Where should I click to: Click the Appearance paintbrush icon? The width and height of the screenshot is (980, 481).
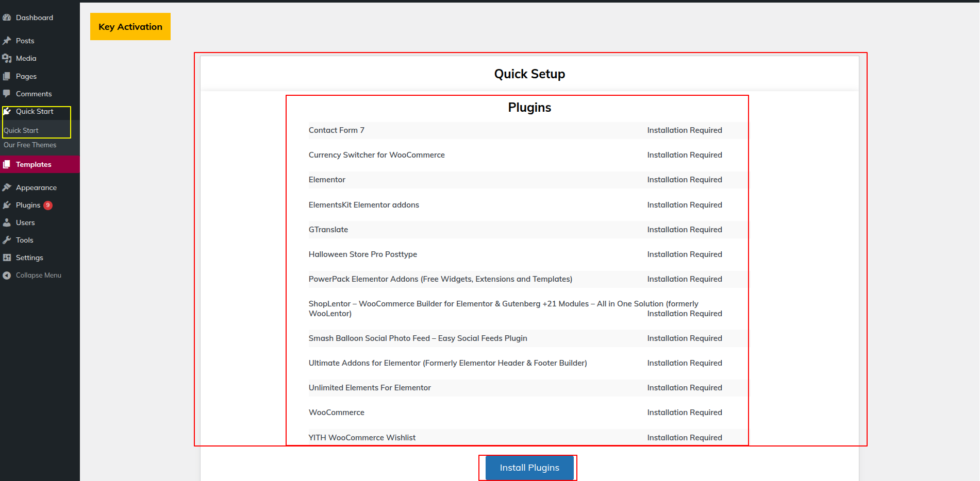[x=7, y=187]
